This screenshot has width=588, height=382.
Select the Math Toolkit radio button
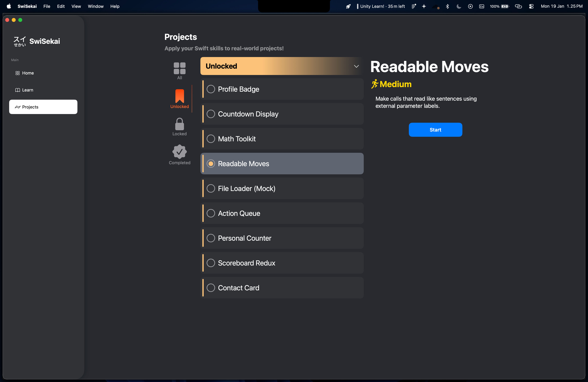pyautogui.click(x=211, y=139)
